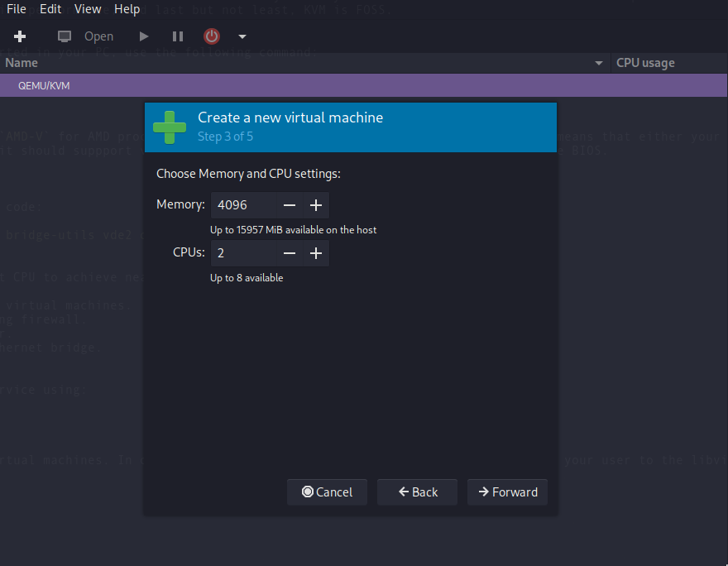Viewport: 728px width, 566px height.
Task: Click the Open label in the toolbar
Action: coord(98,36)
